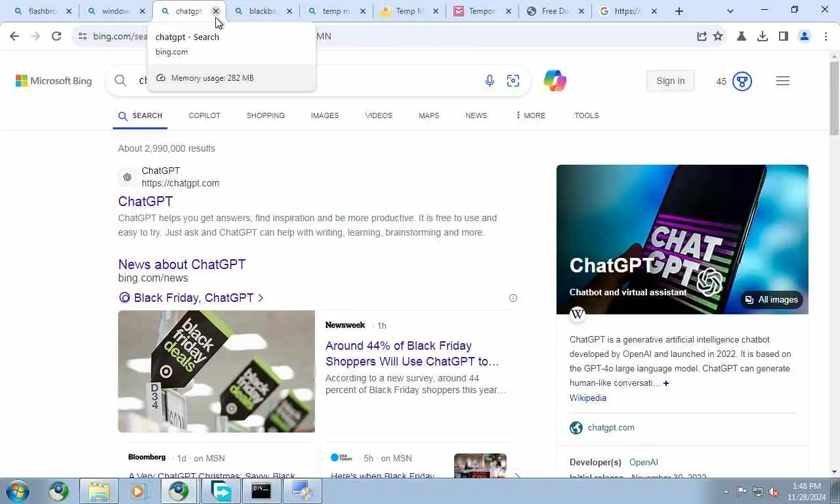
Task: Show hidden system tray icons
Action: (726, 491)
